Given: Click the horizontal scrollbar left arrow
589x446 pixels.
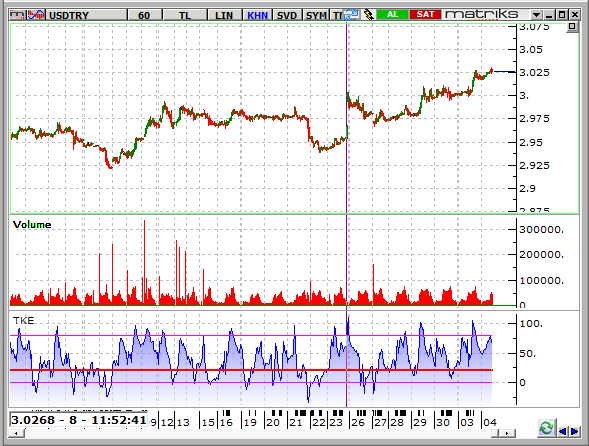Looking at the screenshot, I should pos(16,434).
